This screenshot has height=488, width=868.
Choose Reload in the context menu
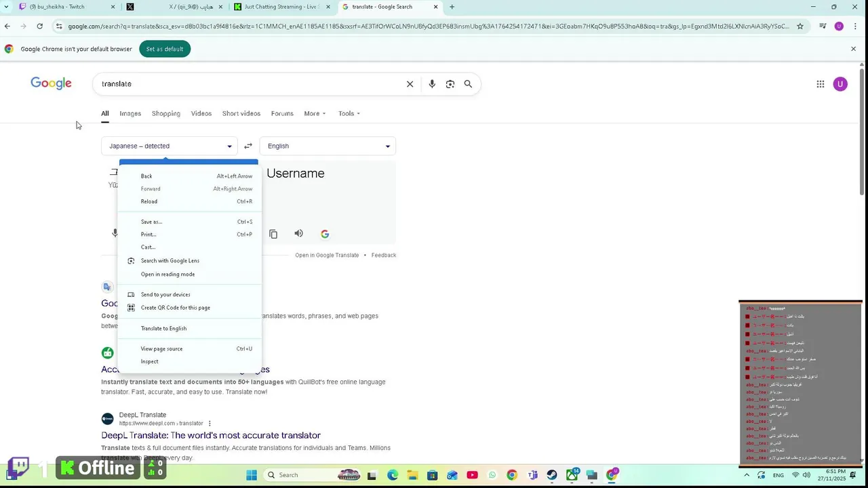point(189,201)
